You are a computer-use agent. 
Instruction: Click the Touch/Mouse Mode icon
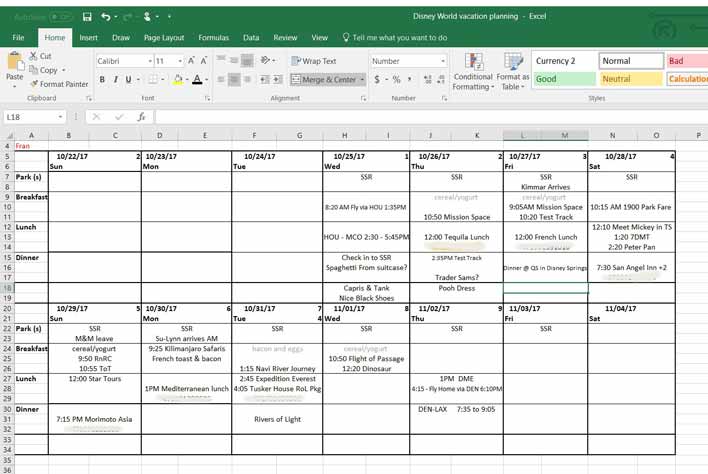pos(147,17)
